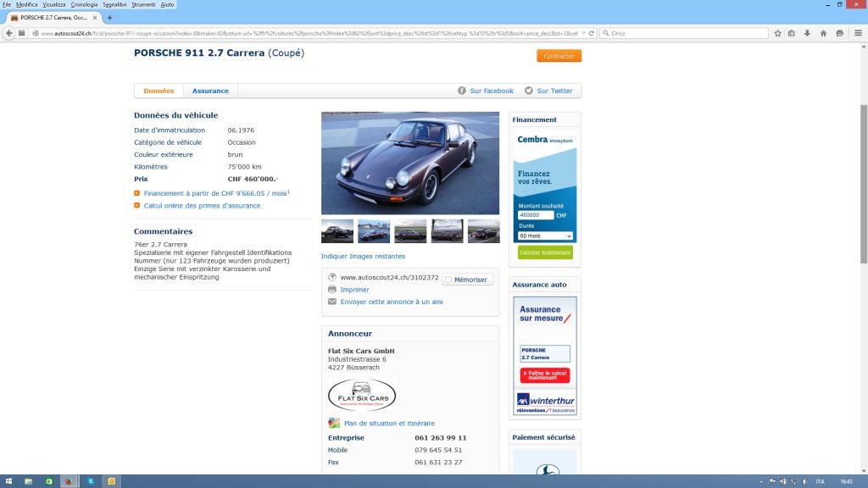
Task: Click the envelope icon for sending the listing
Action: [x=332, y=302]
